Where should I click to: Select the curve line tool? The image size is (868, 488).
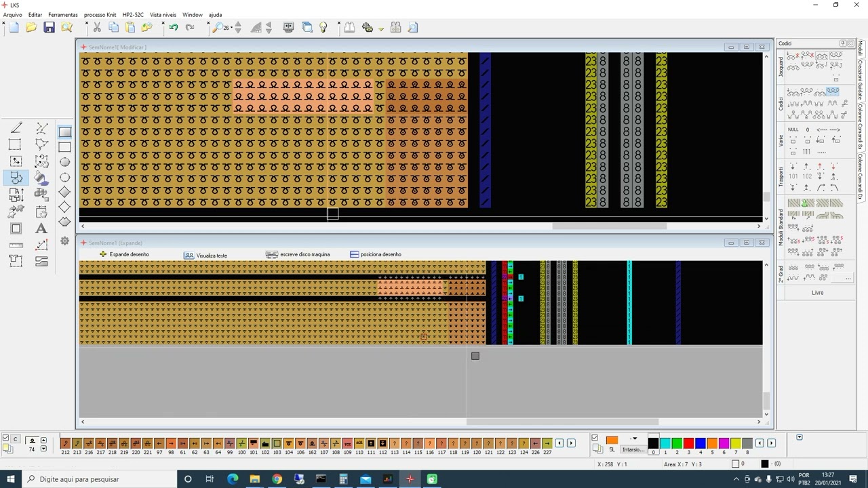pyautogui.click(x=41, y=128)
